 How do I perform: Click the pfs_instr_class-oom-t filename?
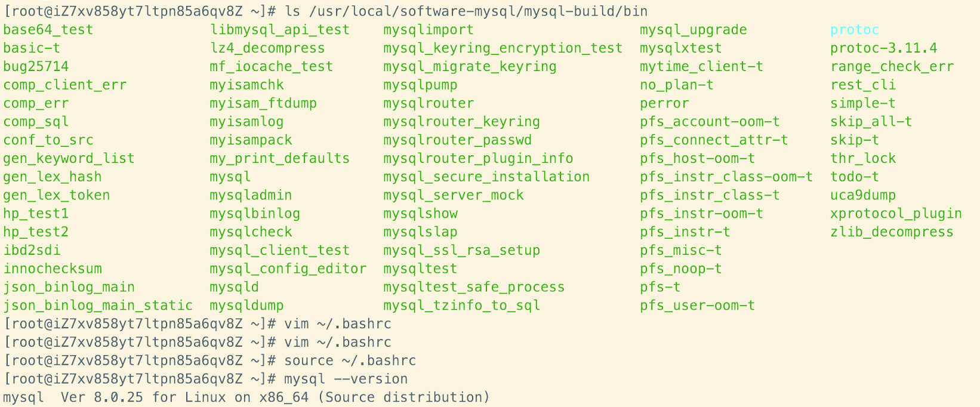[x=726, y=177]
